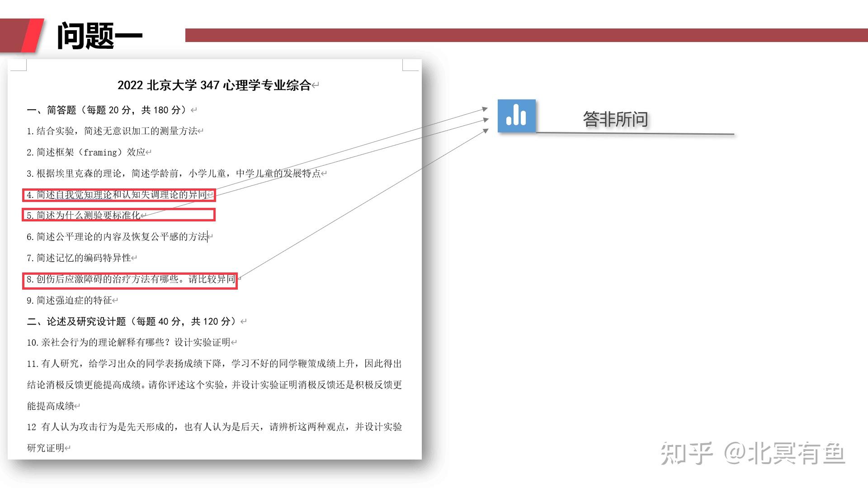Select the red parallelogram accent beside 问题一
The width and height of the screenshot is (868, 488).
click(x=34, y=36)
